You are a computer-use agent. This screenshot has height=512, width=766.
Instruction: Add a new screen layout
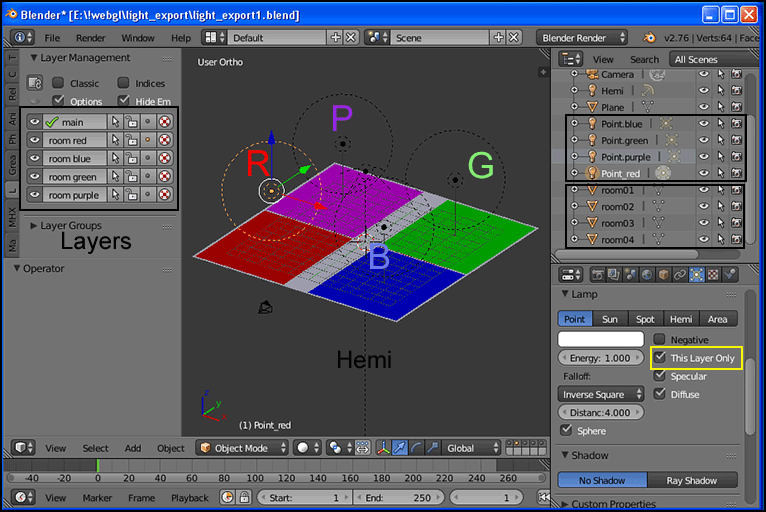tap(335, 38)
